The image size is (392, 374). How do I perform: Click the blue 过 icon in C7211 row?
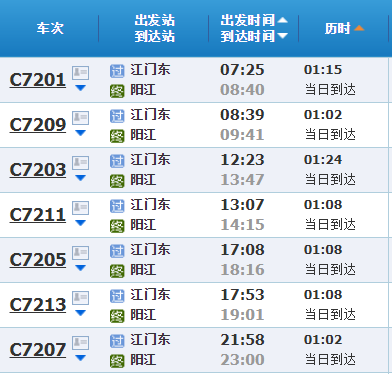click(x=117, y=206)
